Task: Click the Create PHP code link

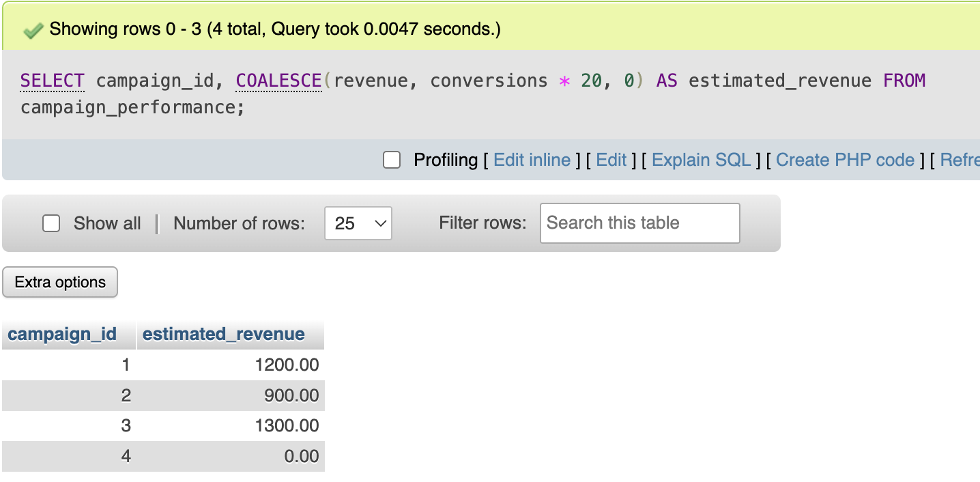Action: point(846,160)
